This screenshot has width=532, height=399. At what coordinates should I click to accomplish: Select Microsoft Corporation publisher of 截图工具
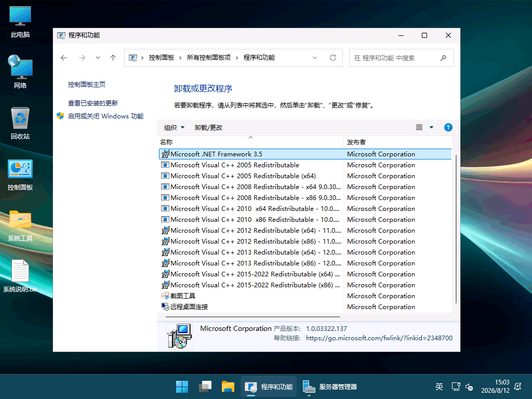[381, 296]
